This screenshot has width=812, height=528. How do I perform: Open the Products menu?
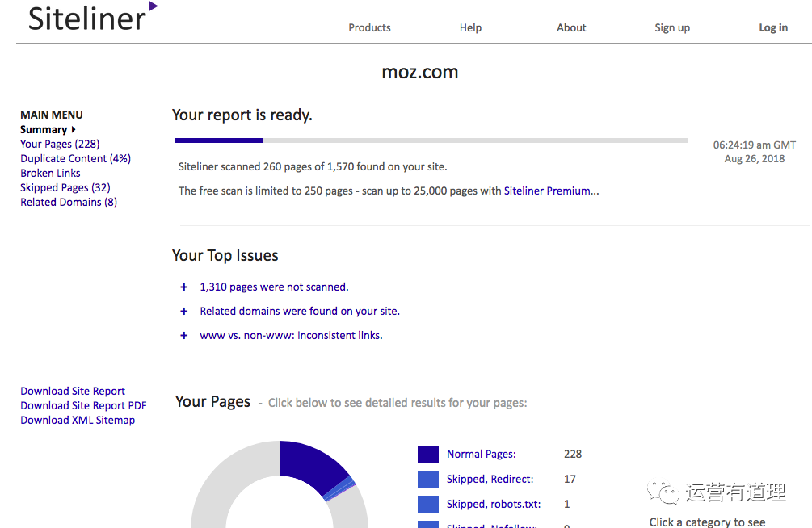click(x=369, y=27)
